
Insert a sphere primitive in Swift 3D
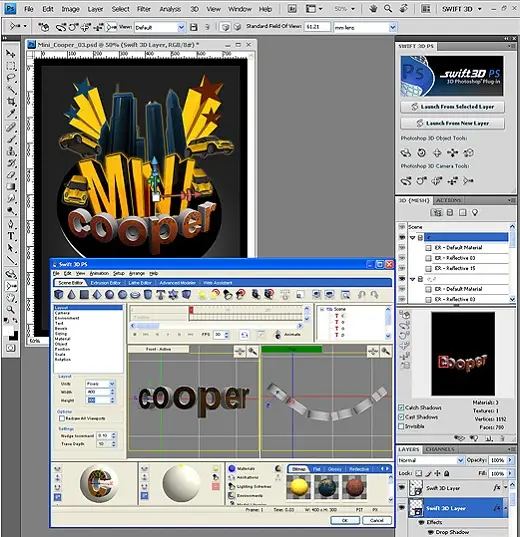coord(110,295)
